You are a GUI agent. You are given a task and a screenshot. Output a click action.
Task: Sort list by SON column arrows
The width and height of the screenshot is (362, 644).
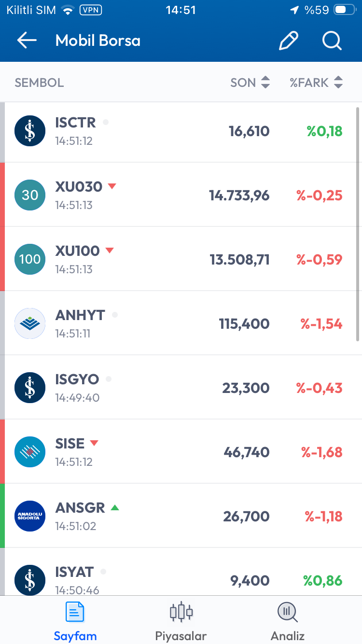click(265, 83)
